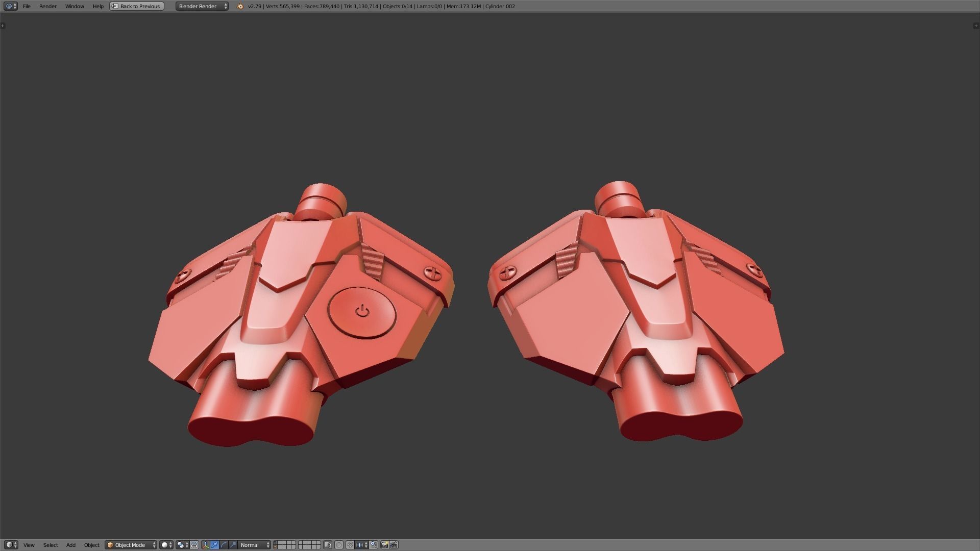980x551 pixels.
Task: Open the viewport shading selector
Action: pos(166,545)
